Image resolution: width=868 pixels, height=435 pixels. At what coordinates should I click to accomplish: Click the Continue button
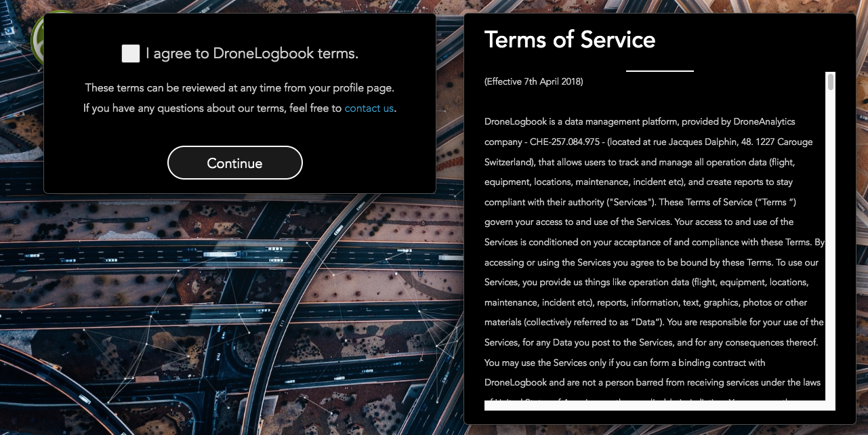tap(235, 163)
